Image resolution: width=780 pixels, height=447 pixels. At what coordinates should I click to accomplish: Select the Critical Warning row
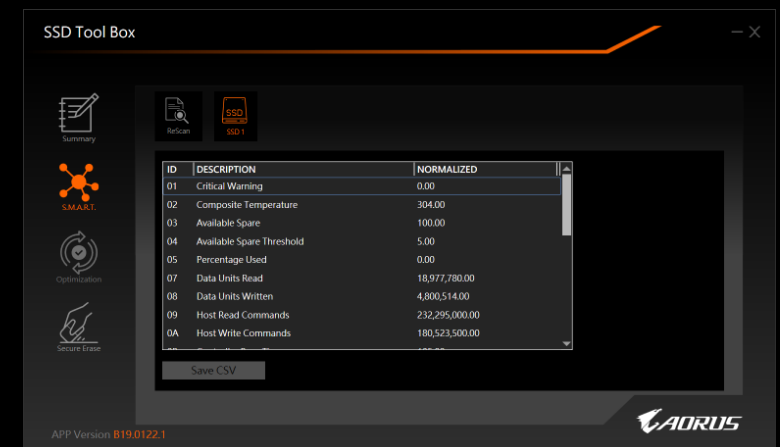[362, 186]
